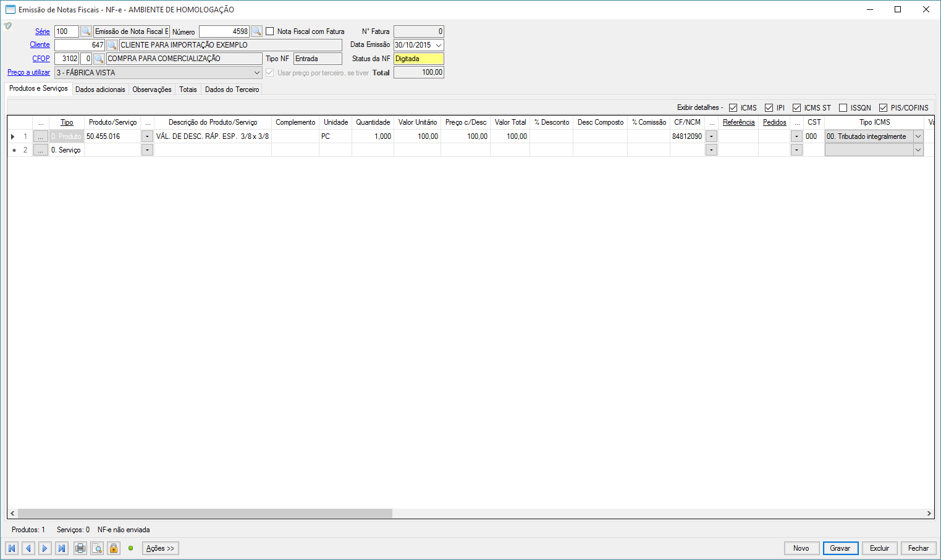The width and height of the screenshot is (941, 560).
Task: Select the description VÁL. DE DESC. RÁP. cell
Action: point(213,136)
